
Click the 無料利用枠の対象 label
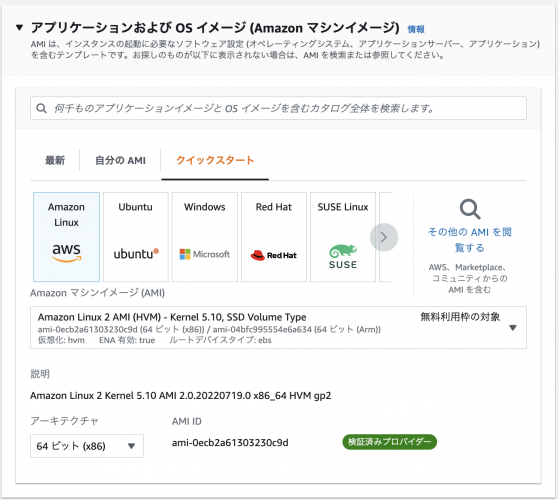[460, 316]
